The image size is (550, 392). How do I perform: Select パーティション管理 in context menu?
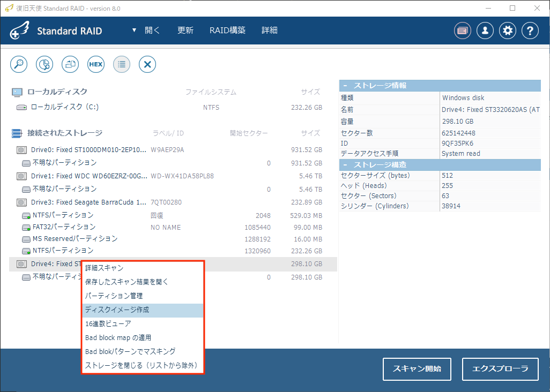(143, 296)
